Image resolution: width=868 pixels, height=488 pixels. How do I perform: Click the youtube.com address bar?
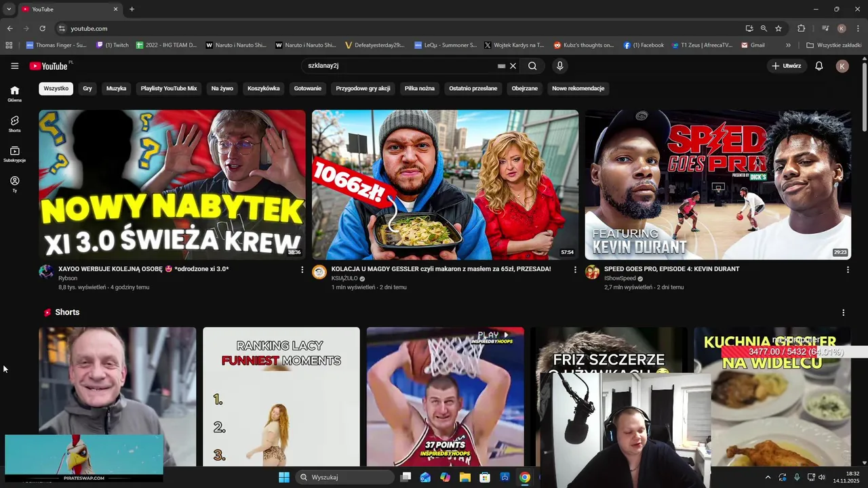pos(400,28)
